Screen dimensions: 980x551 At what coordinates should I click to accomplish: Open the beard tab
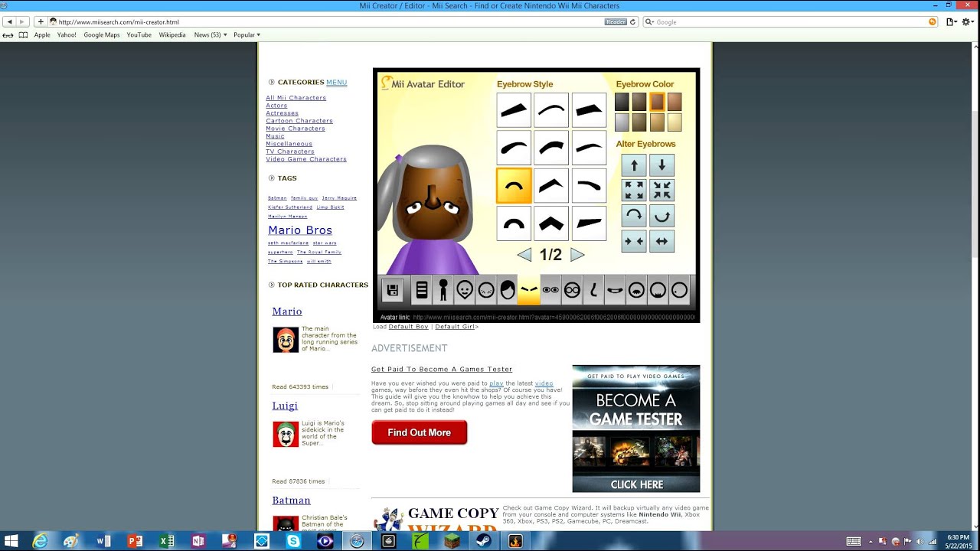coord(658,290)
